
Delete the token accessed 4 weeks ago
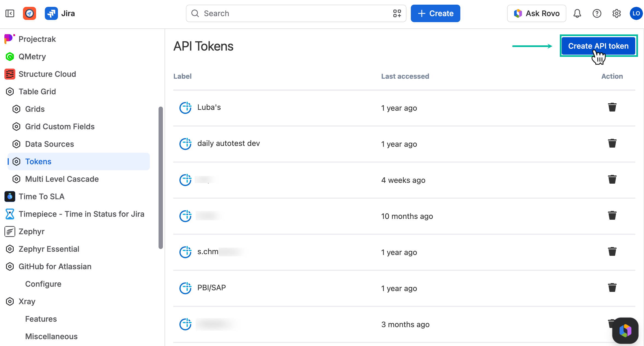[x=612, y=180]
